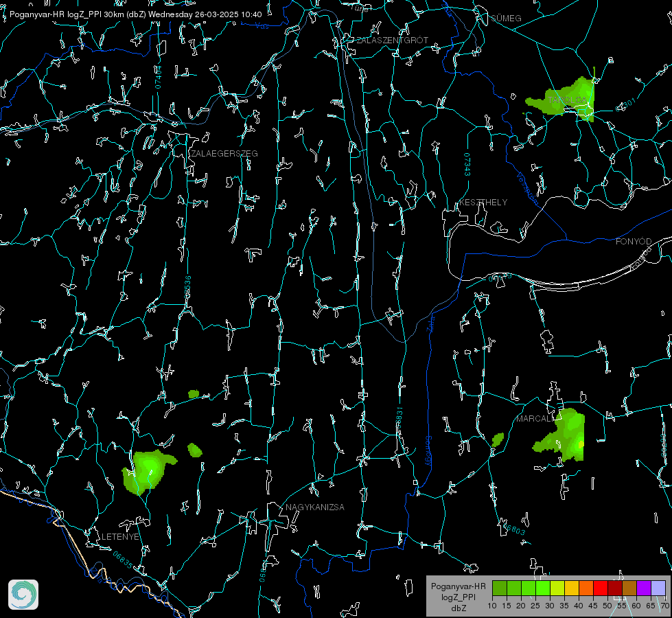Click the 60-65 dBZ purple swatch
Screen dimensions: 672x618
[x=644, y=588]
